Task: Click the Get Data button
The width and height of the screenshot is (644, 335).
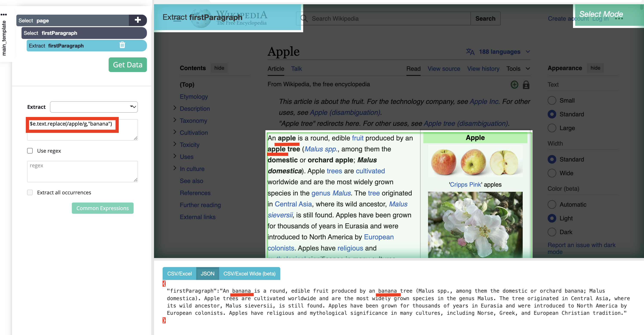Action: tap(128, 65)
